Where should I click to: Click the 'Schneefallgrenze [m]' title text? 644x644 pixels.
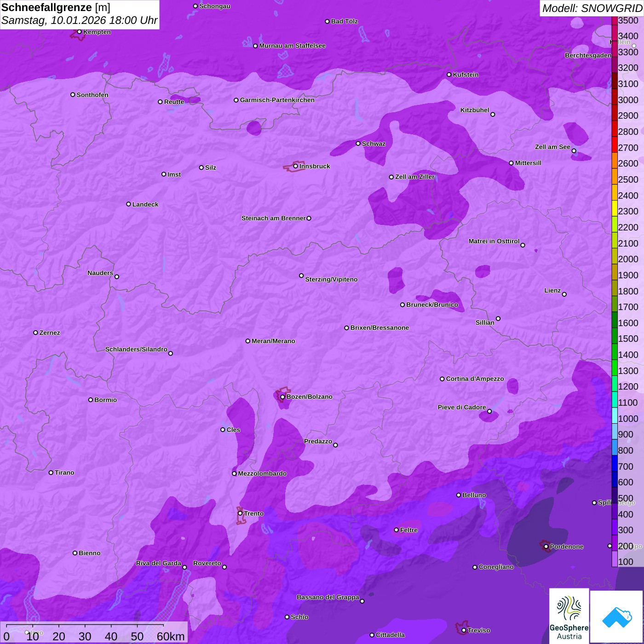tap(56, 8)
